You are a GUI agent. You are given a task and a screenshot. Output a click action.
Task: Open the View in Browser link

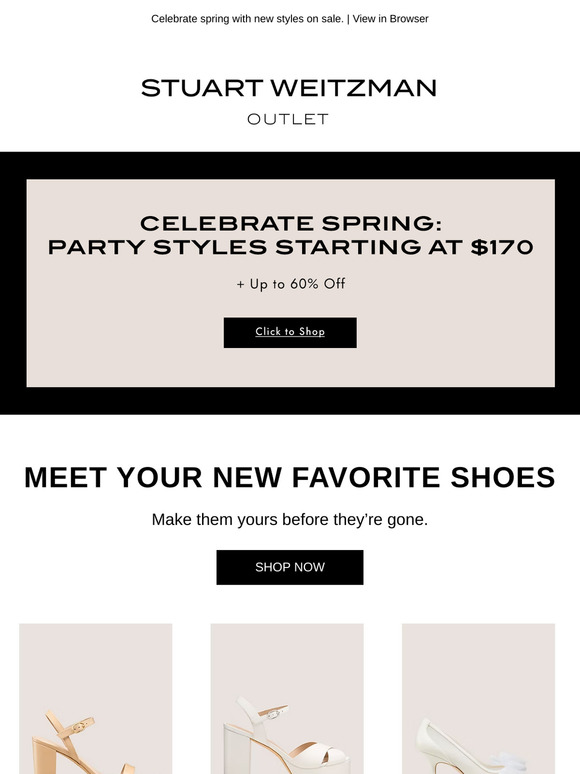coord(390,19)
